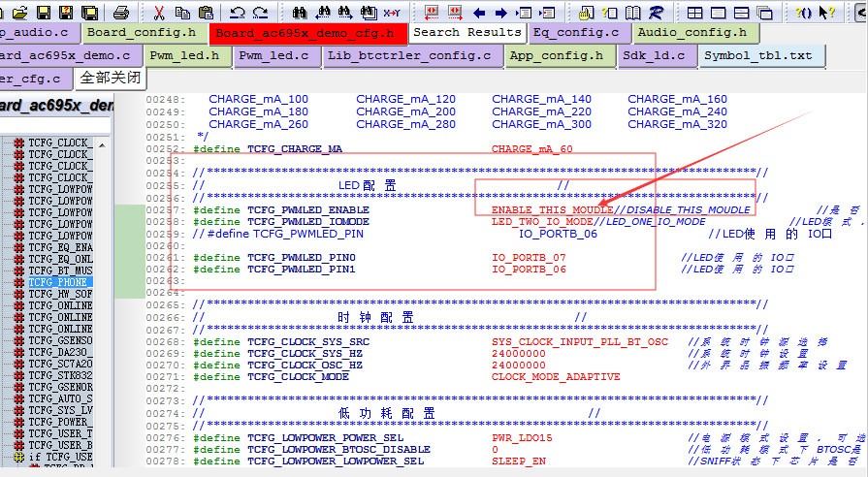Click the Go Back left arrow

coord(479,13)
